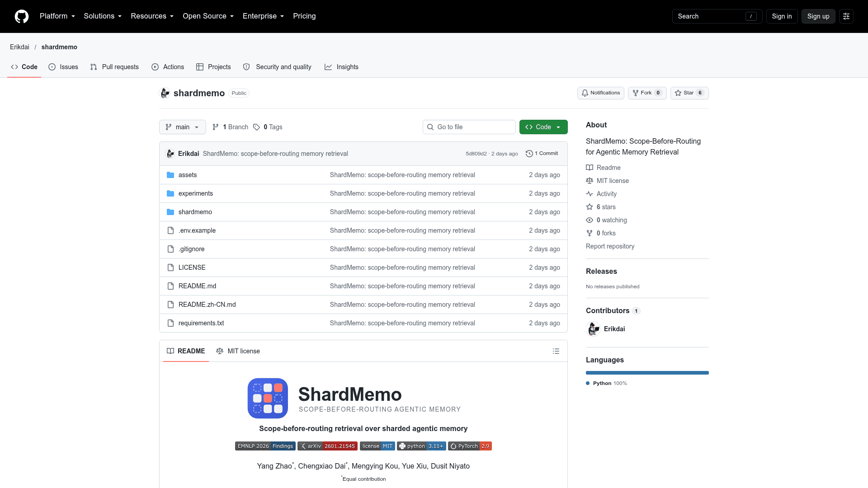Screen dimensions: 868x488
Task: View the 1 Branch list
Action: 231,127
